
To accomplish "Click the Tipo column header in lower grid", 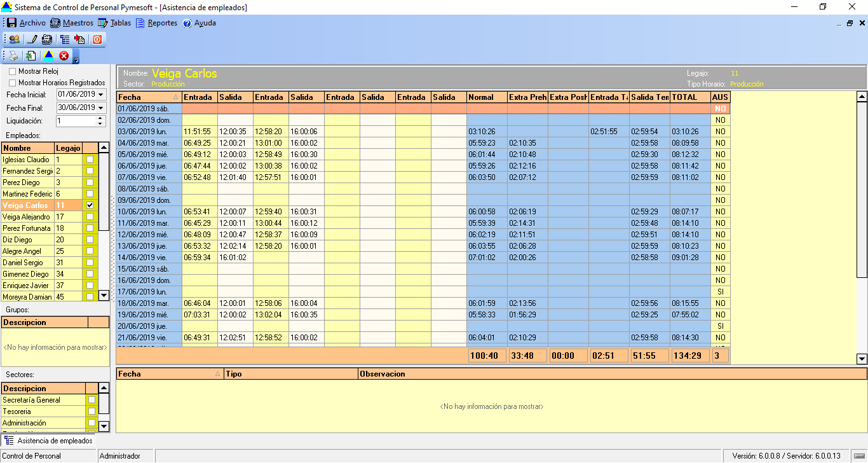I will (x=291, y=374).
